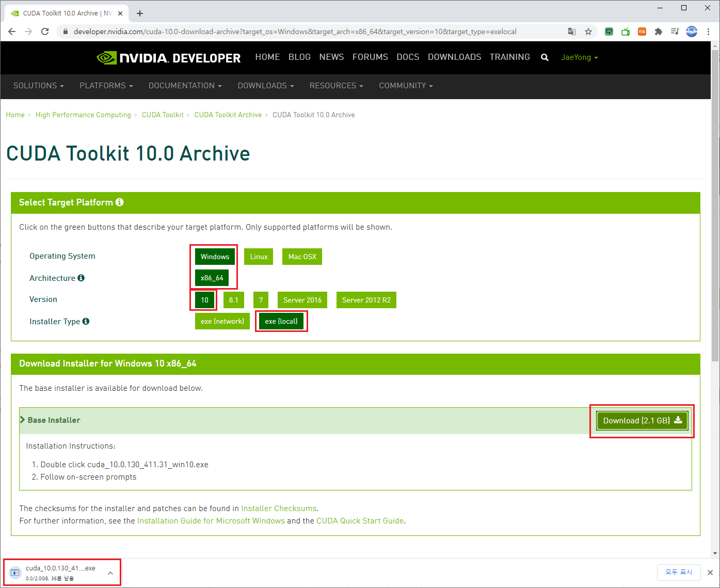Open Installer Checksums link
The height and width of the screenshot is (588, 720).
[x=279, y=508]
